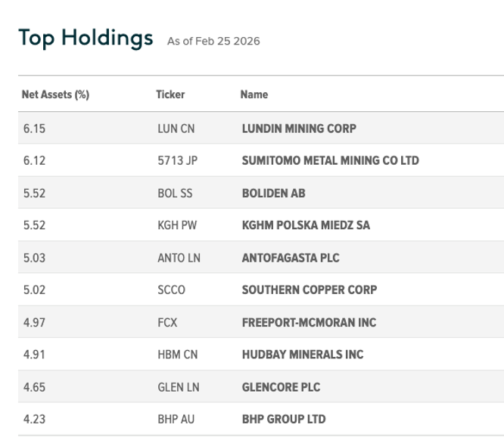Open Freeport-McMoRan Inc holding
Image resolution: width=504 pixels, height=437 pixels.
coord(309,322)
